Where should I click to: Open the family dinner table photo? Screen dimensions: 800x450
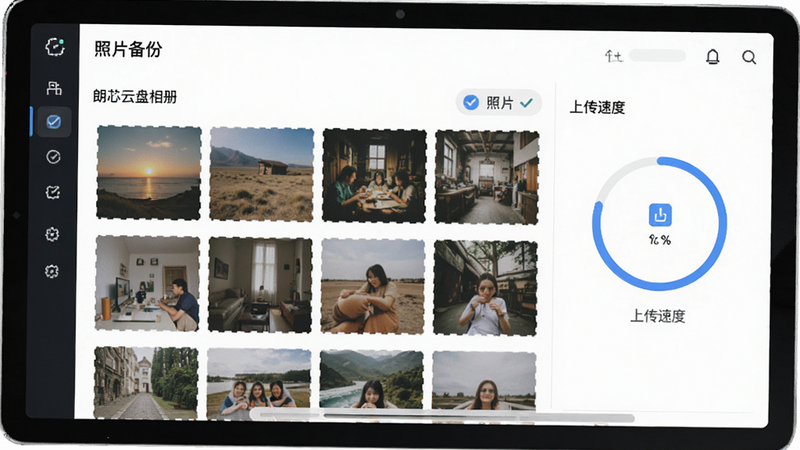point(374,176)
